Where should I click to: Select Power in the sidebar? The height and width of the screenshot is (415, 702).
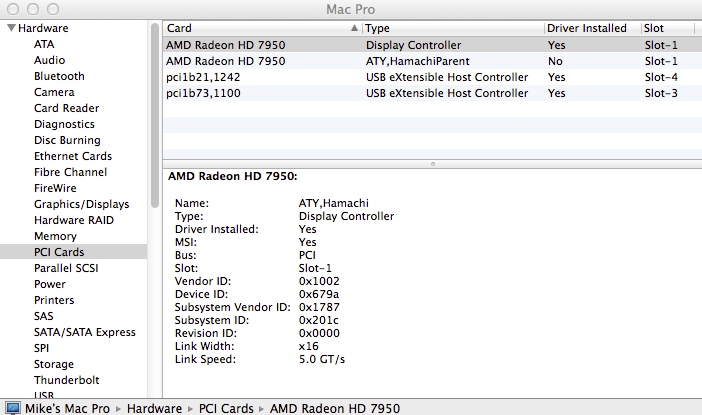[x=50, y=284]
